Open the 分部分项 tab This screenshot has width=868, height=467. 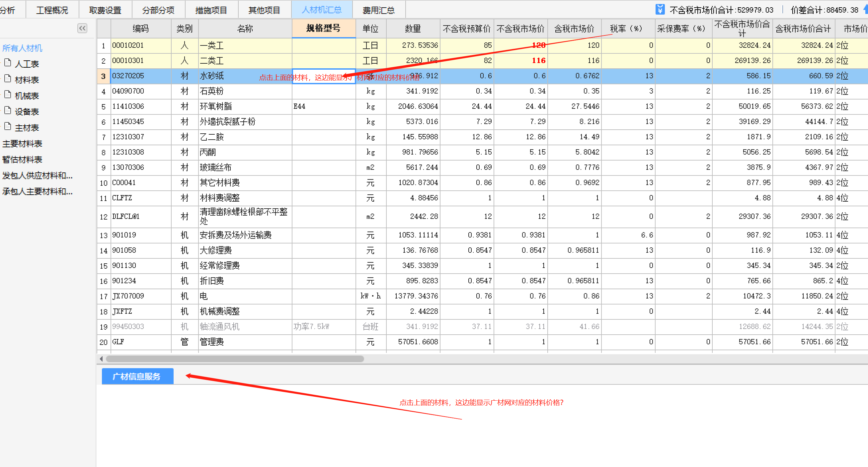pos(158,10)
